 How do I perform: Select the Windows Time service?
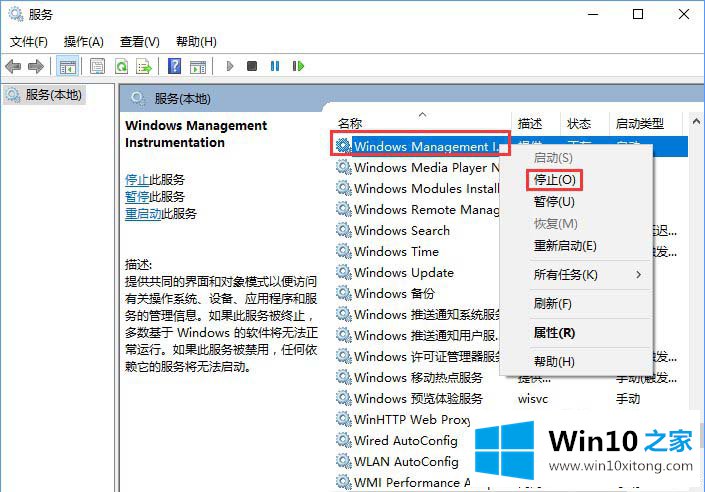[396, 251]
